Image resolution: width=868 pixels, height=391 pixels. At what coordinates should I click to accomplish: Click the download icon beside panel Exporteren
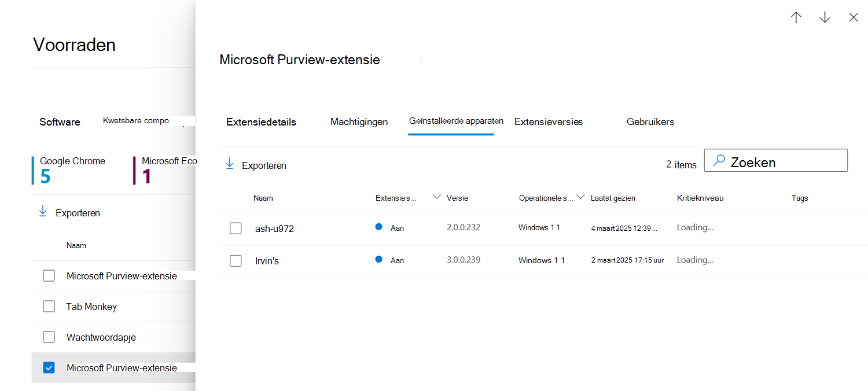(230, 164)
